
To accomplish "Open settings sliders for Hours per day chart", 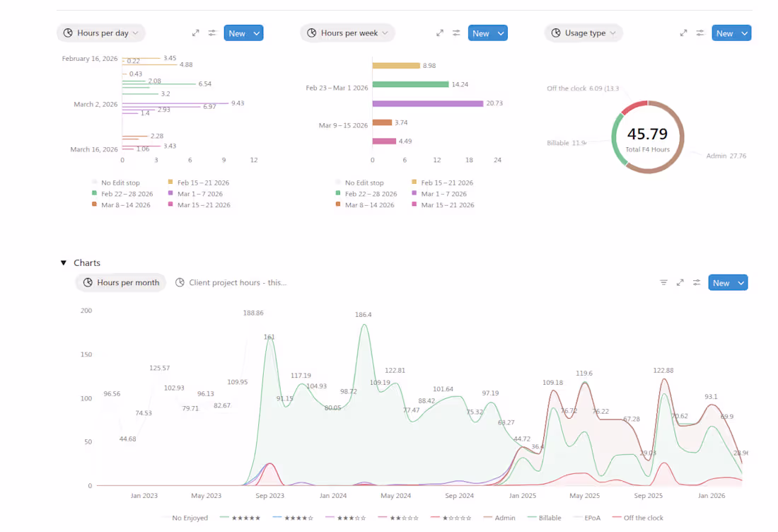I will pos(212,33).
